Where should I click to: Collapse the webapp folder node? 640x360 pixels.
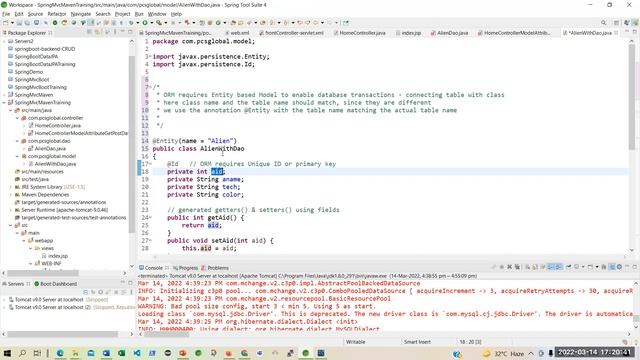(24, 240)
